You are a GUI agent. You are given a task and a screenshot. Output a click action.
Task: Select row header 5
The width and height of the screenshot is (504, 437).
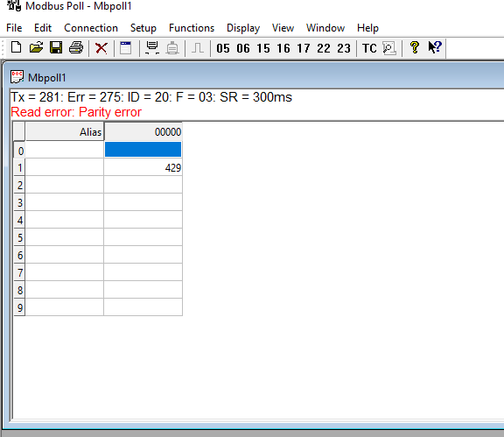point(19,237)
